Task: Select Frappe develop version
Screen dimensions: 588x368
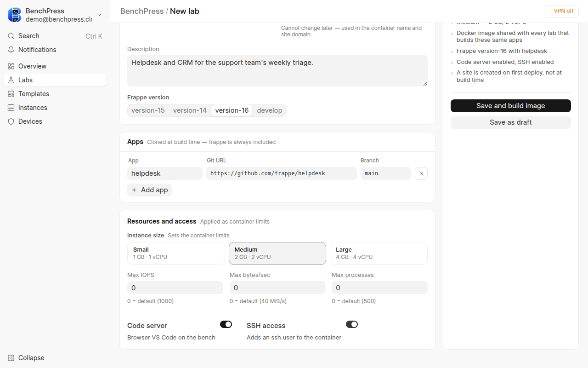Action: pos(270,110)
